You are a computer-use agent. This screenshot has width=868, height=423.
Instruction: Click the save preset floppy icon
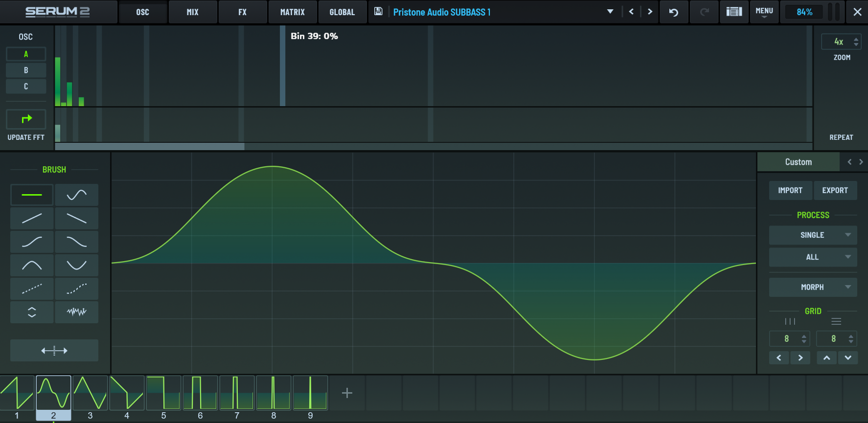378,11
